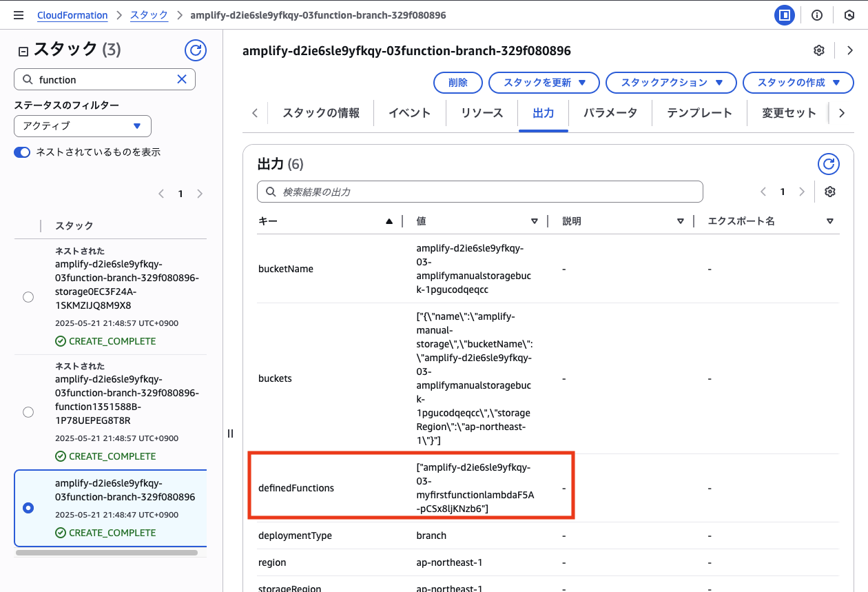Click the stack search field with function

[x=105, y=79]
